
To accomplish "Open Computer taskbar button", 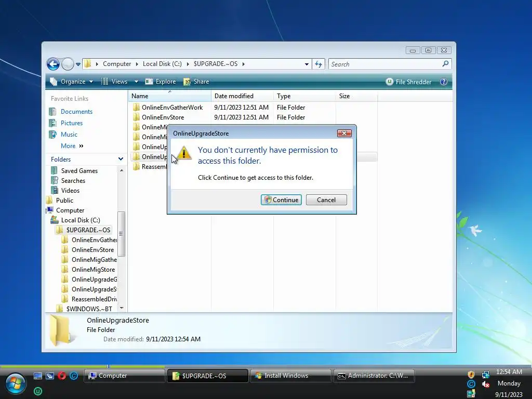I will [124, 376].
